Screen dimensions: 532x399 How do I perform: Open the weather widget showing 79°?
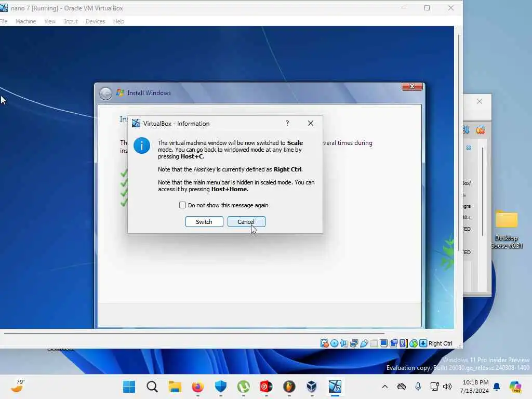(18, 386)
